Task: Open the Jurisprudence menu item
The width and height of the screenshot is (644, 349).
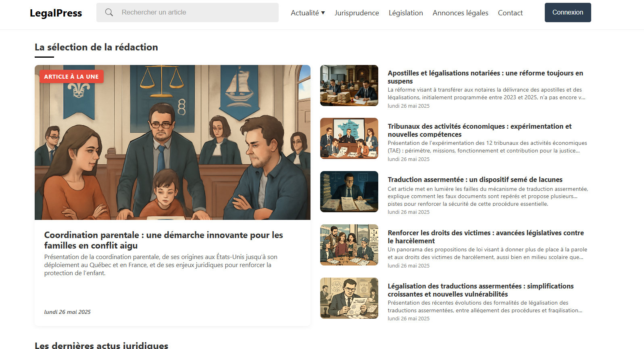Action: pos(357,13)
